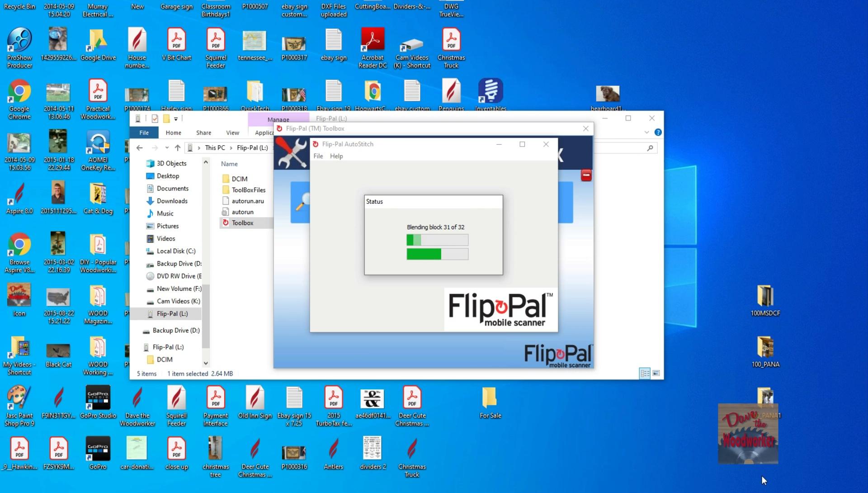The height and width of the screenshot is (493, 868).
Task: Open the Share ribbon tab
Action: (x=203, y=133)
